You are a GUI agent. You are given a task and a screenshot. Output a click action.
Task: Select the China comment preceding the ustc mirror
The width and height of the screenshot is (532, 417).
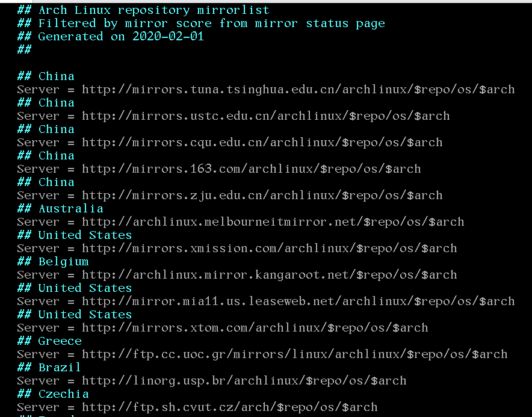point(46,103)
